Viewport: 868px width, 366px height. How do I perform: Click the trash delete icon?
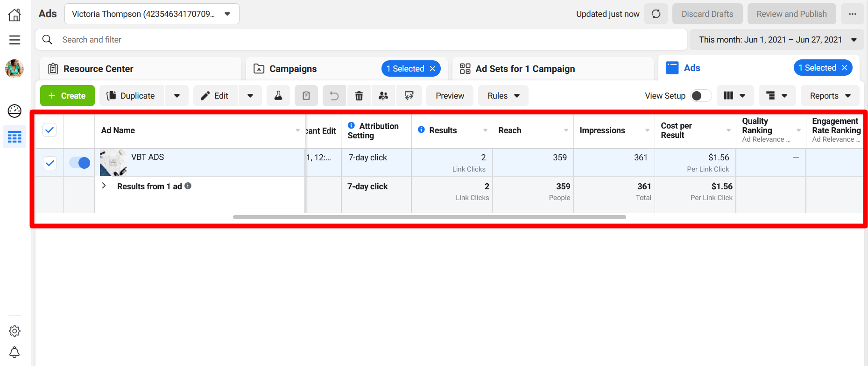coord(359,96)
